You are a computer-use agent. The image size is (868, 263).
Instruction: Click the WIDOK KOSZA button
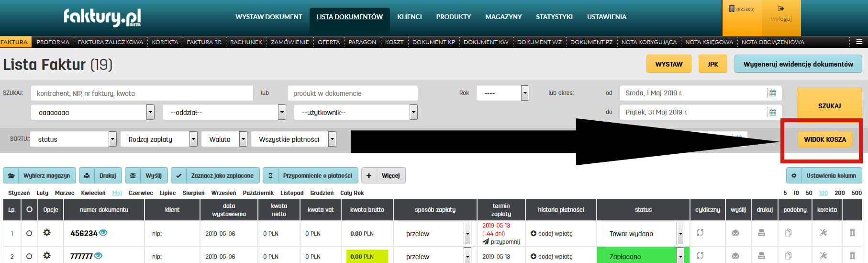click(824, 139)
